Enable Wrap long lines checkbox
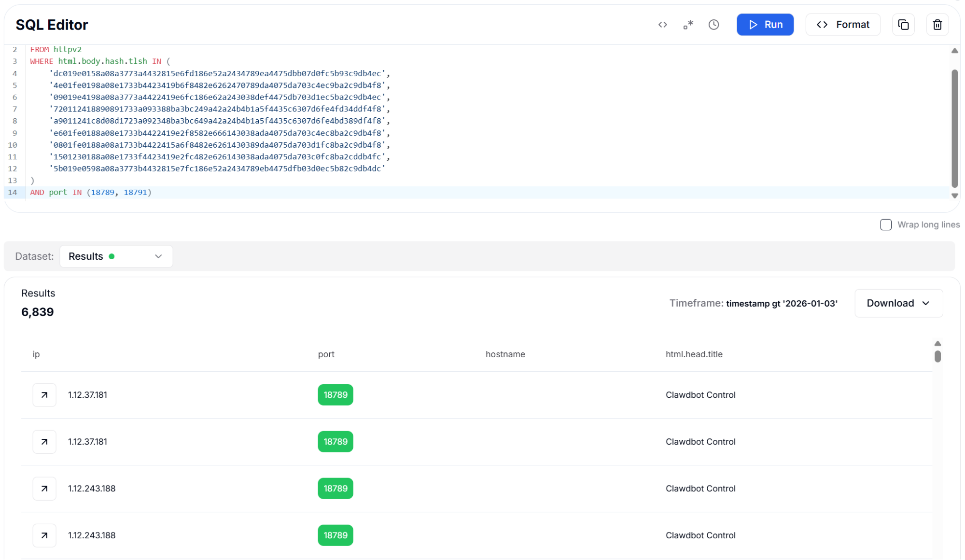965x560 pixels. 885,225
